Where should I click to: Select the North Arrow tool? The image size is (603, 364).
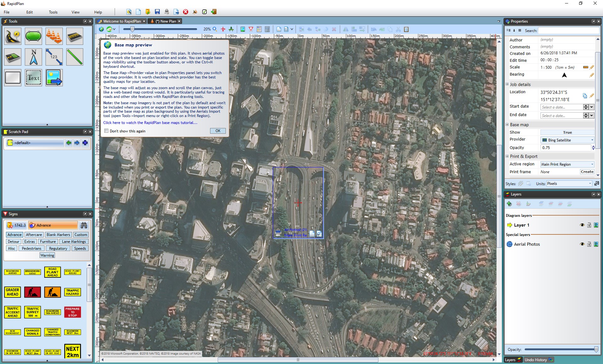coord(33,57)
